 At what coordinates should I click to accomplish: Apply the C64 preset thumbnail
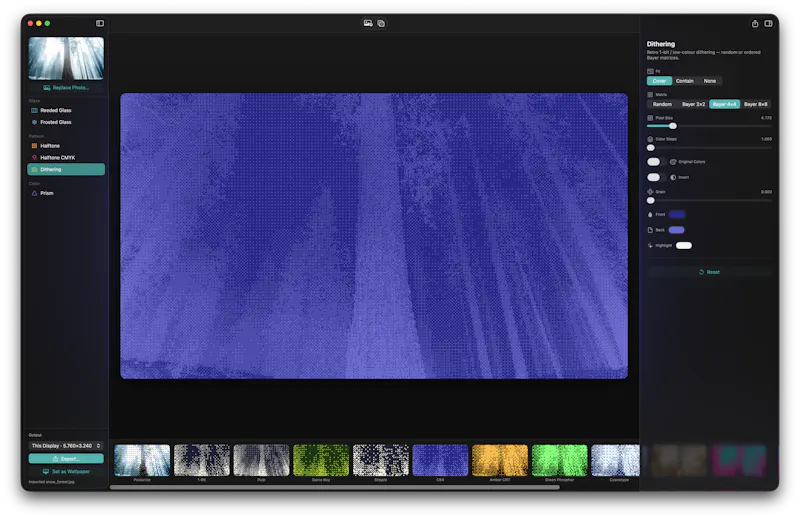click(440, 460)
